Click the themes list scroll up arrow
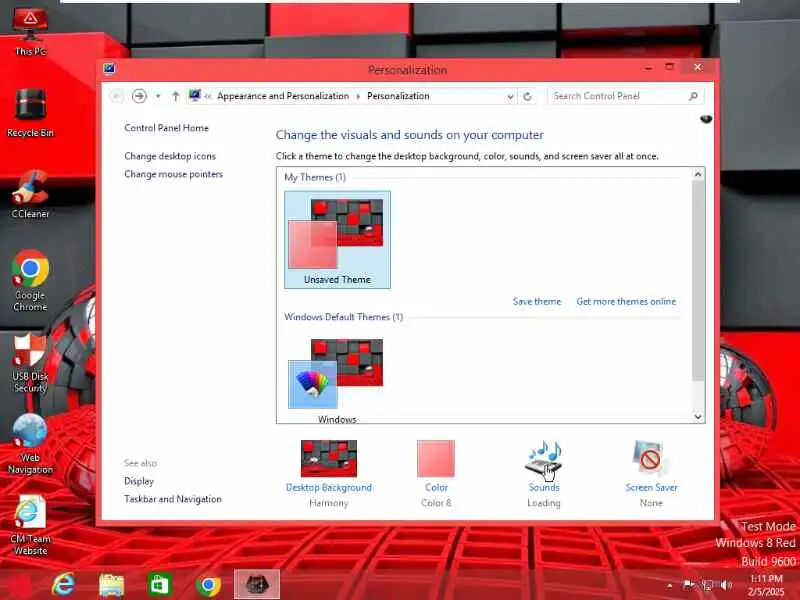The width and height of the screenshot is (800, 600). [x=698, y=174]
